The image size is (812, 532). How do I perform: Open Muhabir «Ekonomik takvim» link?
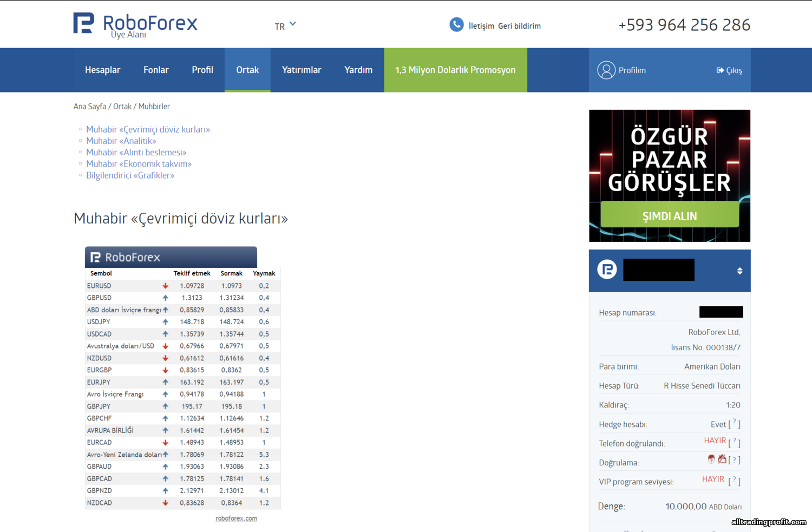(139, 164)
